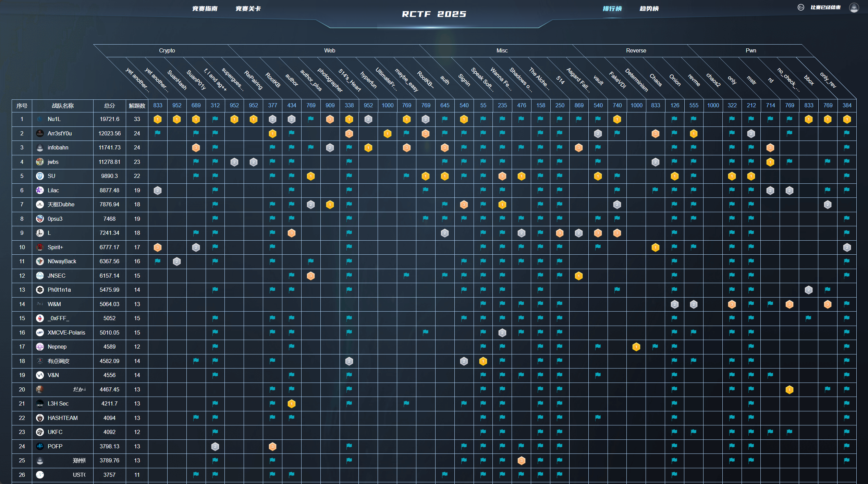This screenshot has width=868, height=484.
Task: Click the Arr3stY0u team name
Action: 60,133
